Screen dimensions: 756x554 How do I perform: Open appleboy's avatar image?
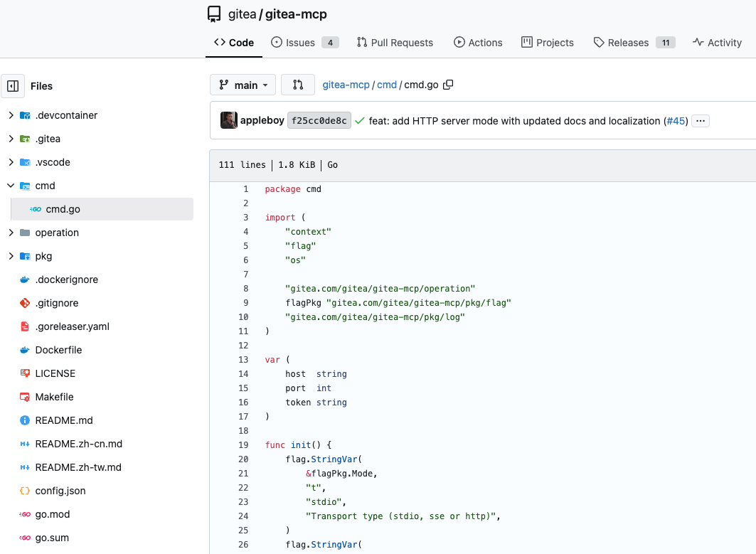pyautogui.click(x=229, y=120)
